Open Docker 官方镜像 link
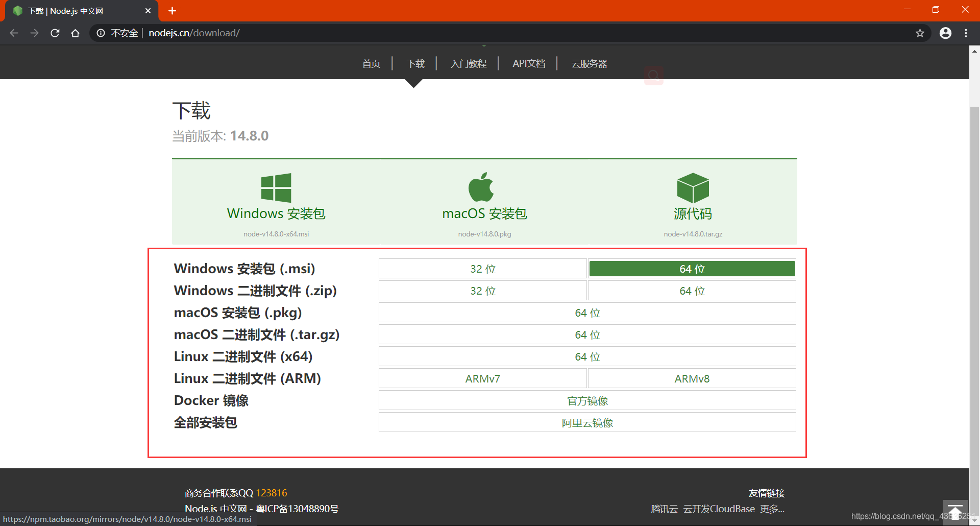Screen dimensions: 980x526 click(587, 400)
